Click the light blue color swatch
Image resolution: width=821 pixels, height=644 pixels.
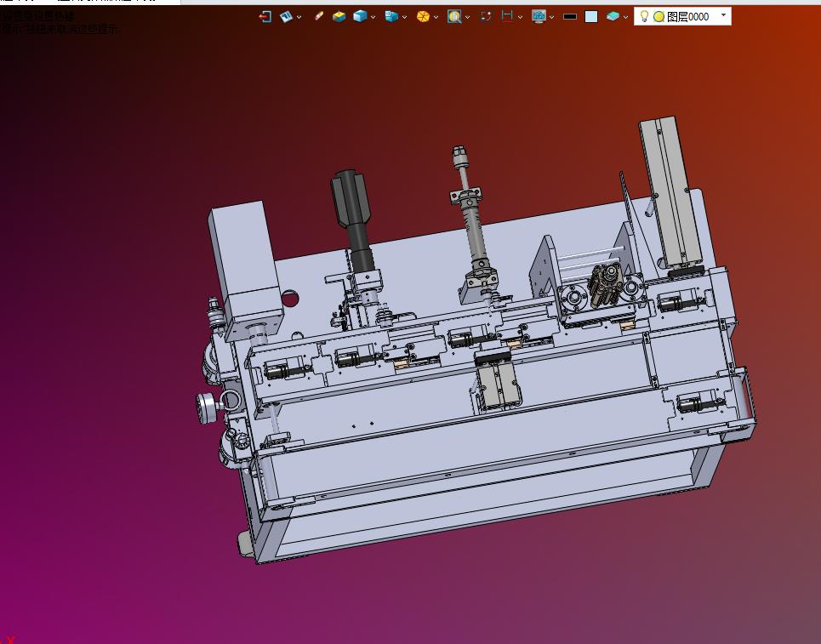pos(591,17)
